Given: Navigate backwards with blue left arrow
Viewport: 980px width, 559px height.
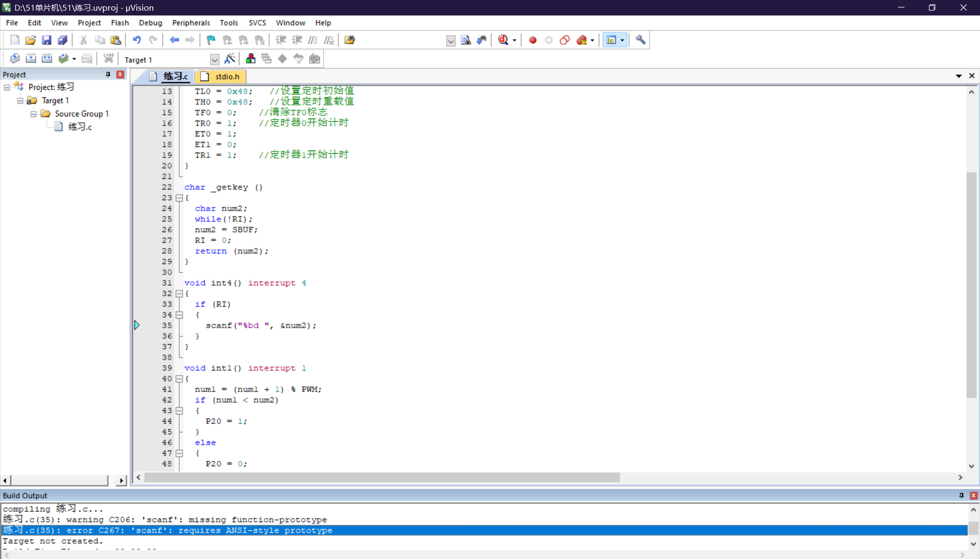Looking at the screenshot, I should 174,40.
